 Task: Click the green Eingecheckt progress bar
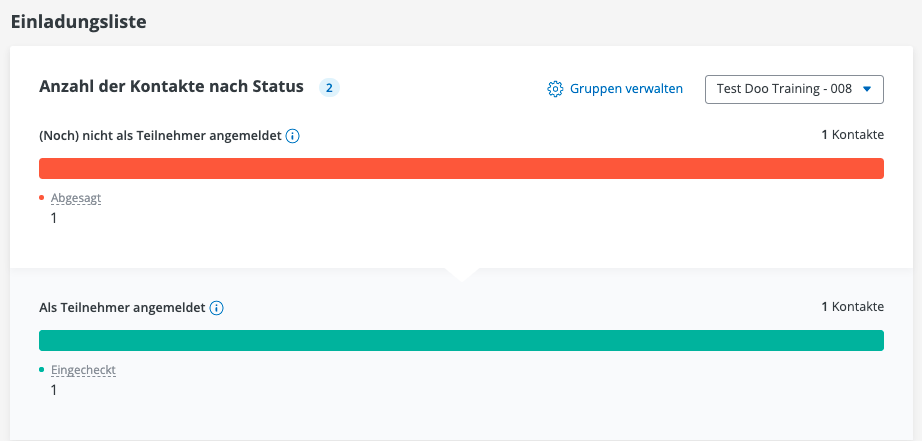(461, 340)
